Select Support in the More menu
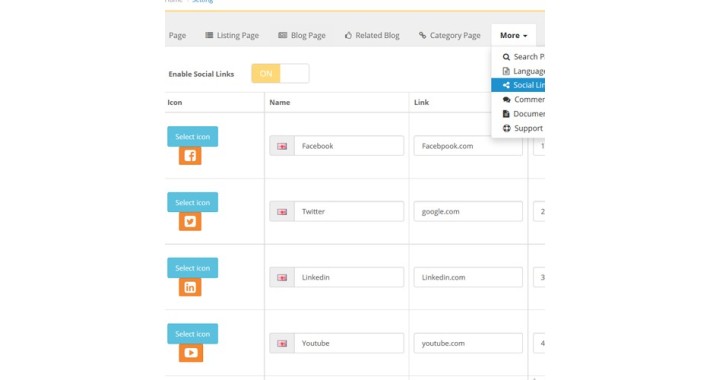Screen dimensions: 710x380 (x=518, y=128)
